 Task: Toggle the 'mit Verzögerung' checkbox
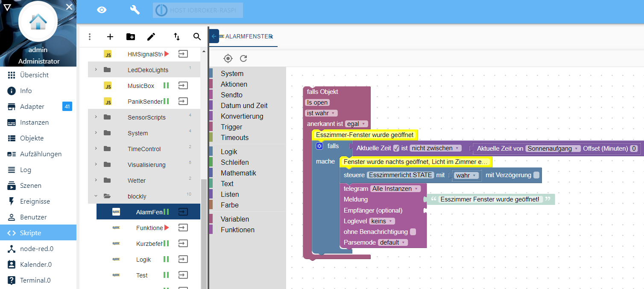tap(536, 175)
